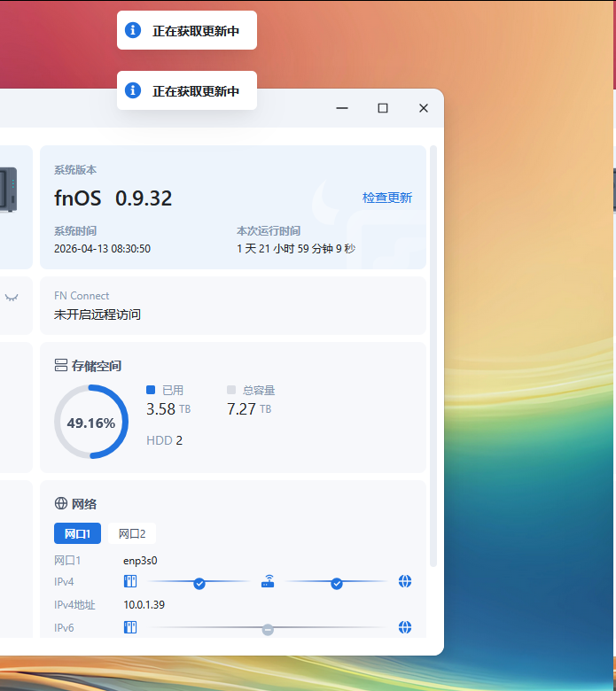Click the storage icon beside 存储空间
Viewport: 616px width, 691px height.
coord(61,365)
